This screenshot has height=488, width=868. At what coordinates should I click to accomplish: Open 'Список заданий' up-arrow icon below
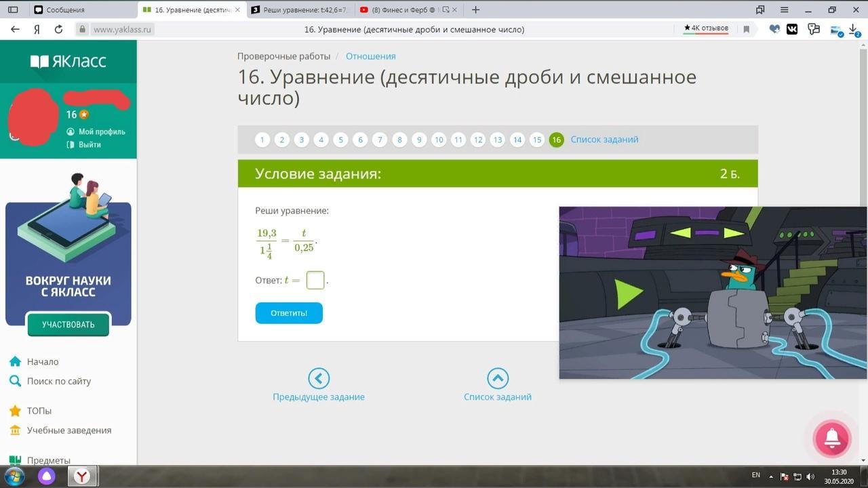(x=498, y=378)
